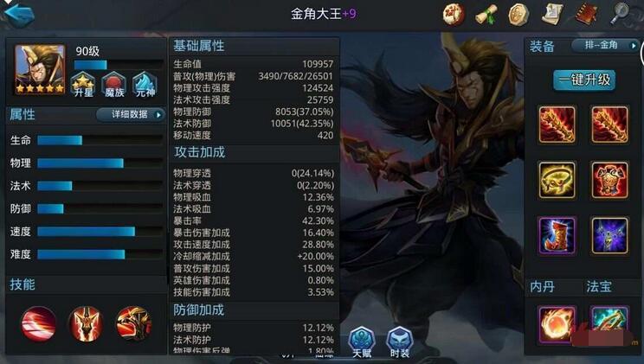The width and height of the screenshot is (644, 364).
Task: Open the 排--金角 equipment dropdown
Action: 605,45
